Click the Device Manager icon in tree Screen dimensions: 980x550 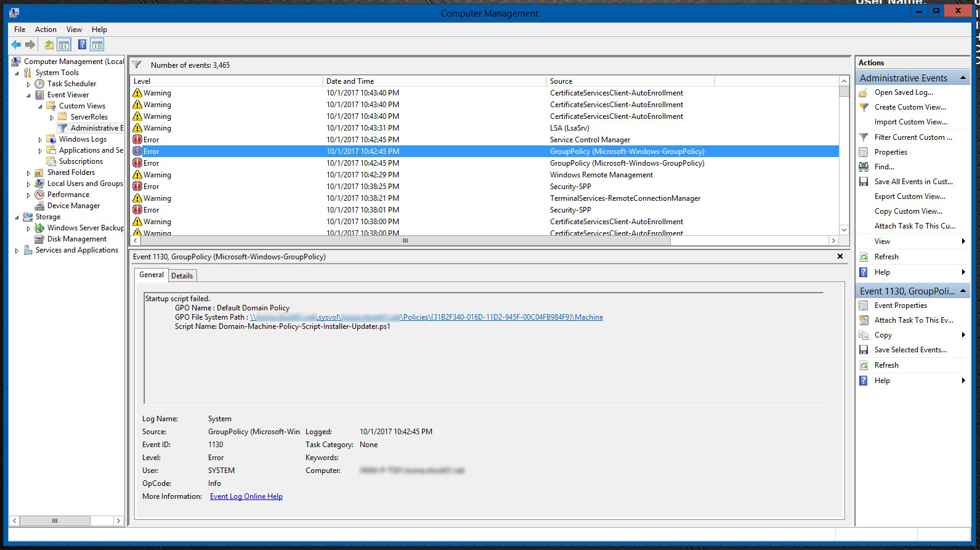click(x=39, y=206)
